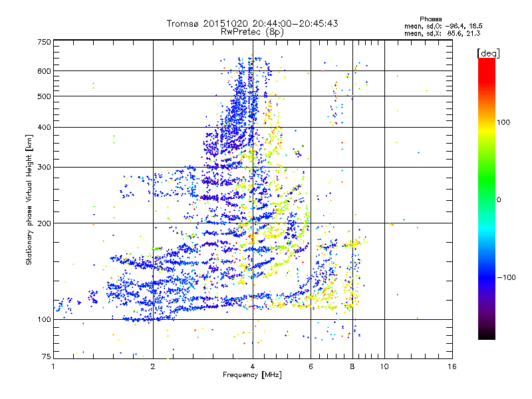This screenshot has width=532, height=399.
Task: Click the 'Phases' header text
Action: pyautogui.click(x=430, y=19)
